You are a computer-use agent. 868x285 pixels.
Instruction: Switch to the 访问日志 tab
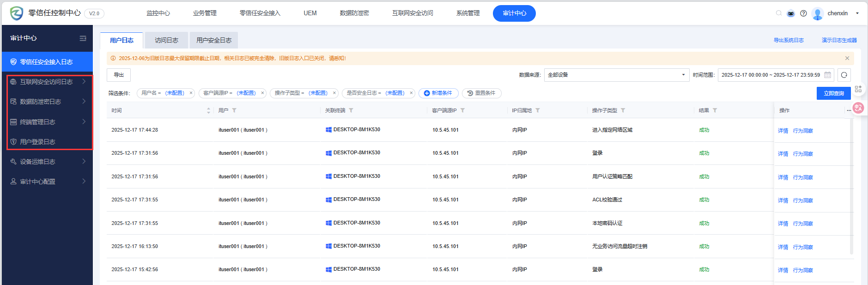[x=166, y=40]
